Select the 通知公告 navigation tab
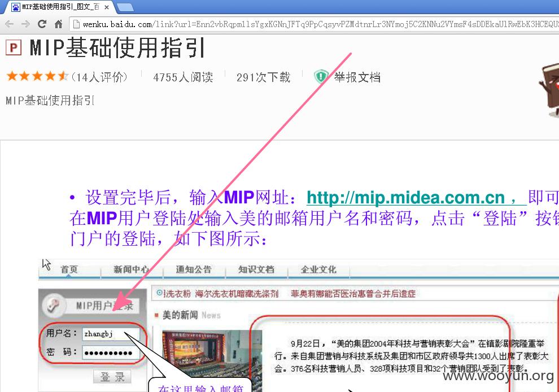This screenshot has height=392, width=559. click(x=194, y=269)
